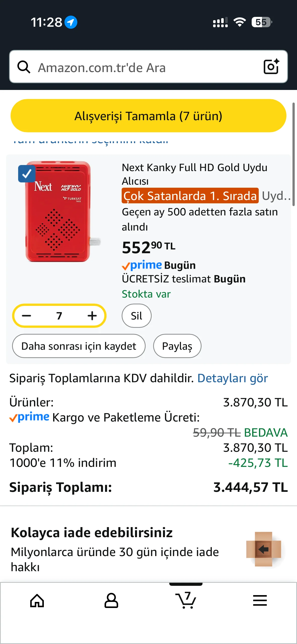This screenshot has width=297, height=644.
Task: Increase quantity with plus button
Action: coord(92,316)
